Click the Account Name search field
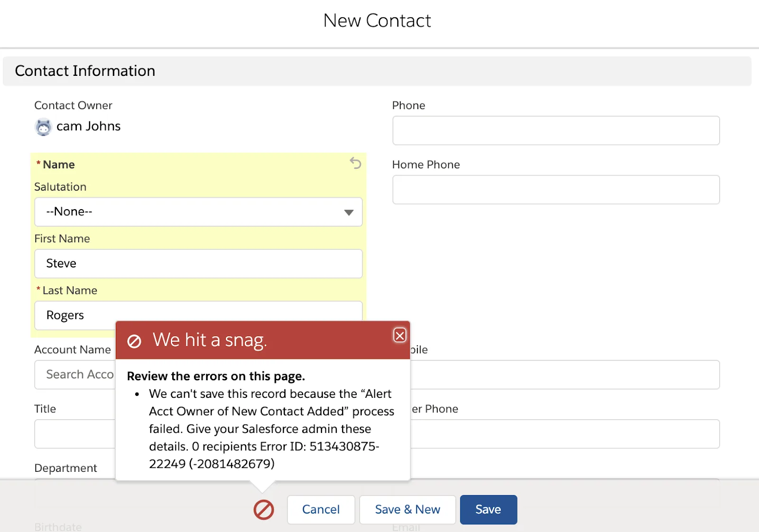This screenshot has height=532, width=759. tap(75, 375)
